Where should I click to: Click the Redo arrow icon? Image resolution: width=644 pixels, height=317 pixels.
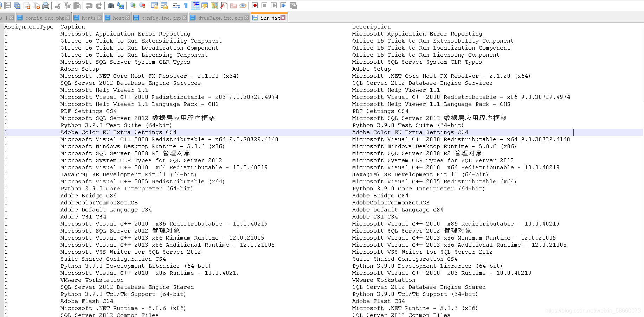99,6
